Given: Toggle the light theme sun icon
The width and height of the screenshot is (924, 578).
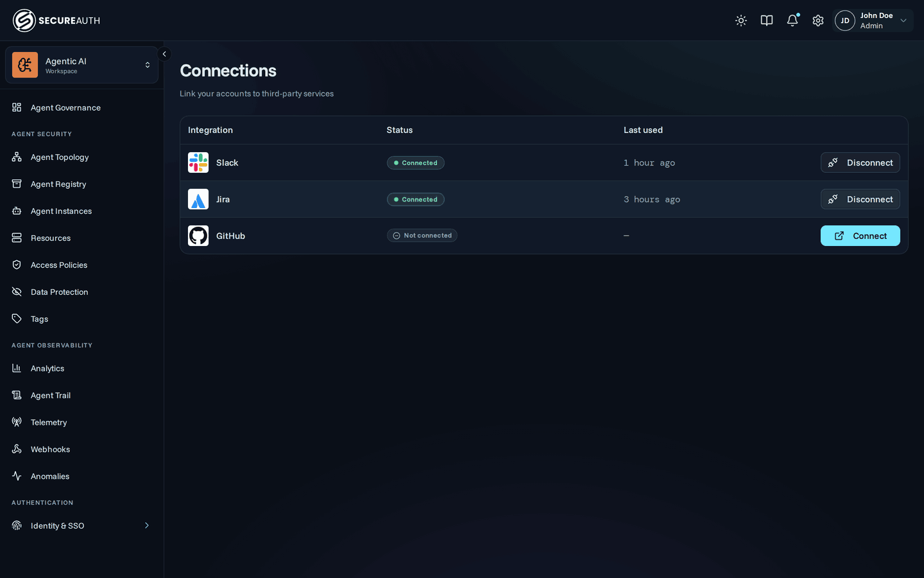Looking at the screenshot, I should pos(741,21).
